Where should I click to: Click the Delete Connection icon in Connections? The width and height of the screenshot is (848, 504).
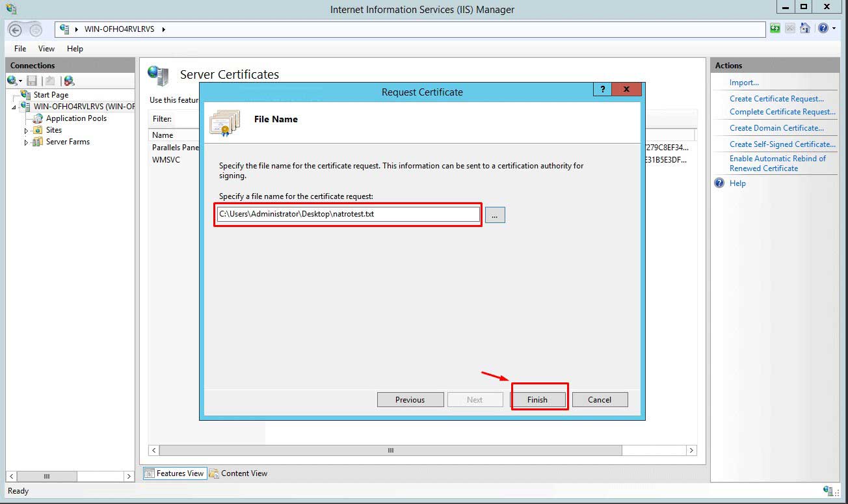(x=69, y=81)
